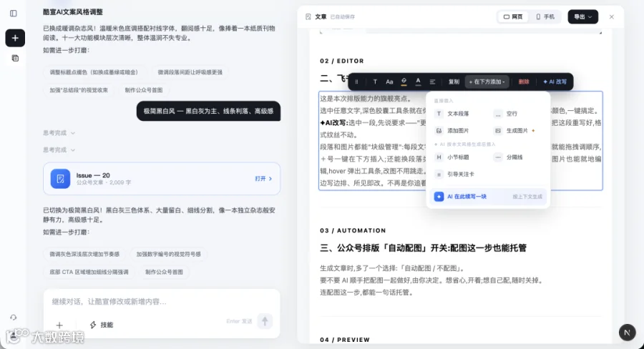Open the 导出 export dropdown
The image size is (644, 349).
click(582, 17)
